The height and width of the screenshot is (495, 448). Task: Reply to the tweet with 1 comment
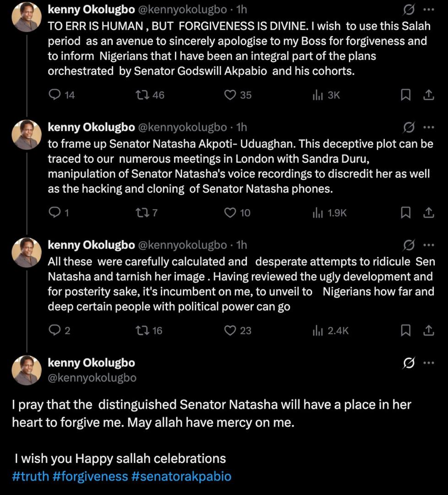(55, 213)
